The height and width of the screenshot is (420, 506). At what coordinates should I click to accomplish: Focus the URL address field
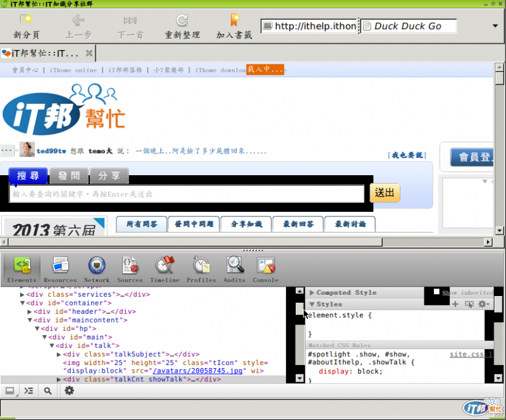pos(309,26)
